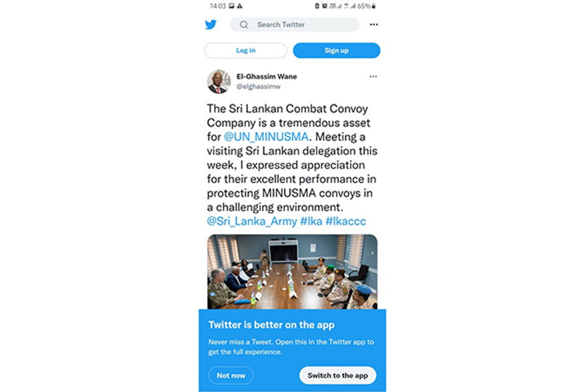The image size is (588, 392).
Task: Open El-Ghassim Wane's profile avatar
Action: [x=219, y=82]
